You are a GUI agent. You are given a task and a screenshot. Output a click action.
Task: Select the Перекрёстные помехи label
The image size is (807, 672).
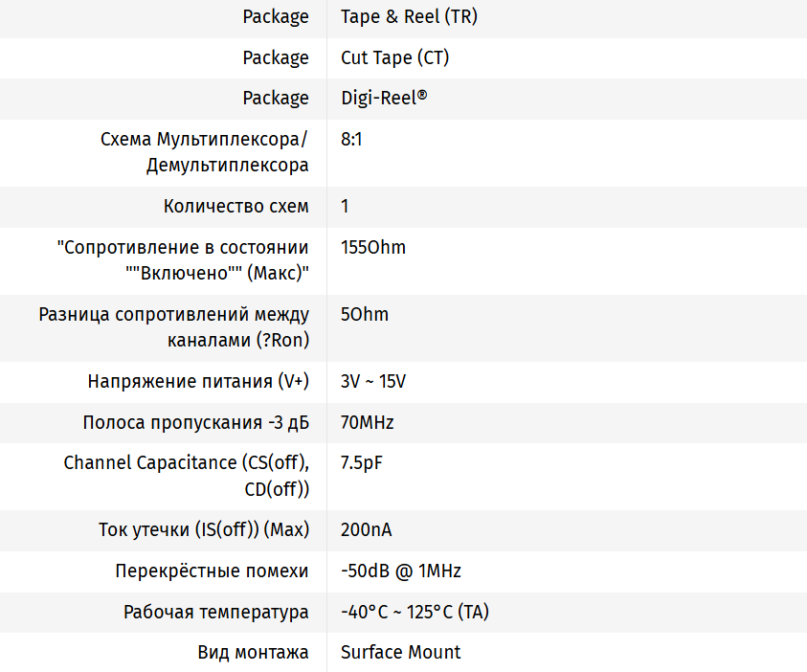(x=212, y=571)
